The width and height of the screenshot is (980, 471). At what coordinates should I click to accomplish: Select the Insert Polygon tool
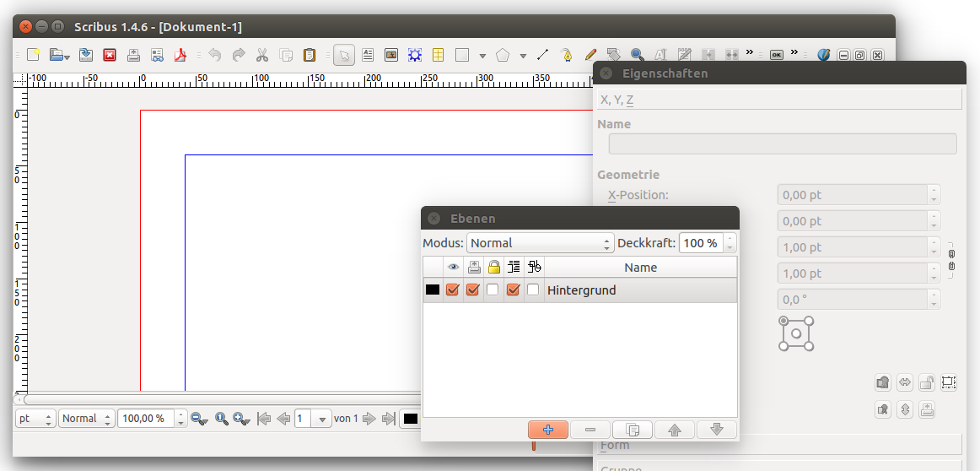coord(503,55)
